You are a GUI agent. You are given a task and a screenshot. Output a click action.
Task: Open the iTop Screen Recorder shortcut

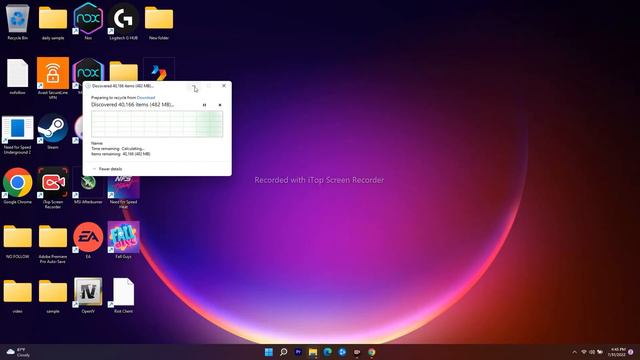click(53, 187)
